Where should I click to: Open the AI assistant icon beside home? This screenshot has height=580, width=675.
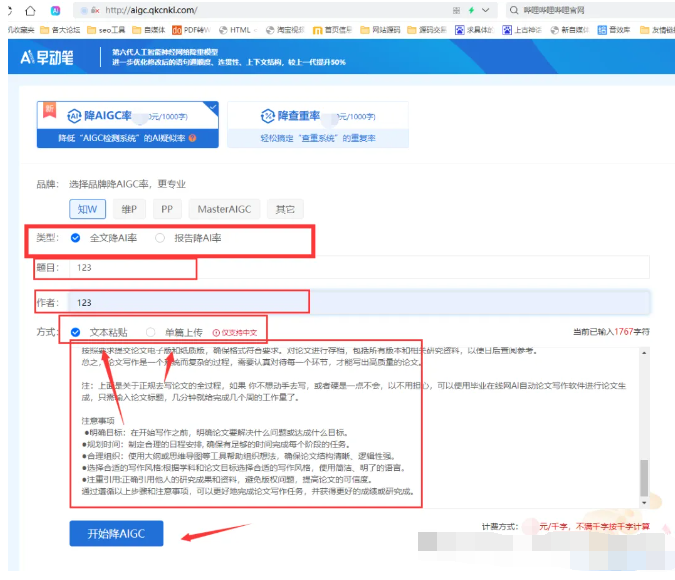(56, 10)
